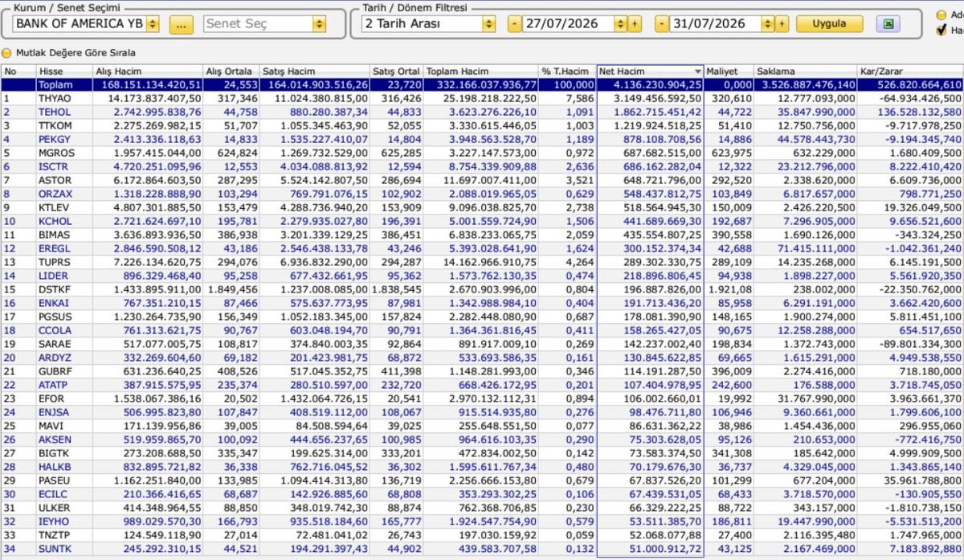This screenshot has height=560, width=964.
Task: Sort by the Saklama column header
Action: (x=805, y=72)
